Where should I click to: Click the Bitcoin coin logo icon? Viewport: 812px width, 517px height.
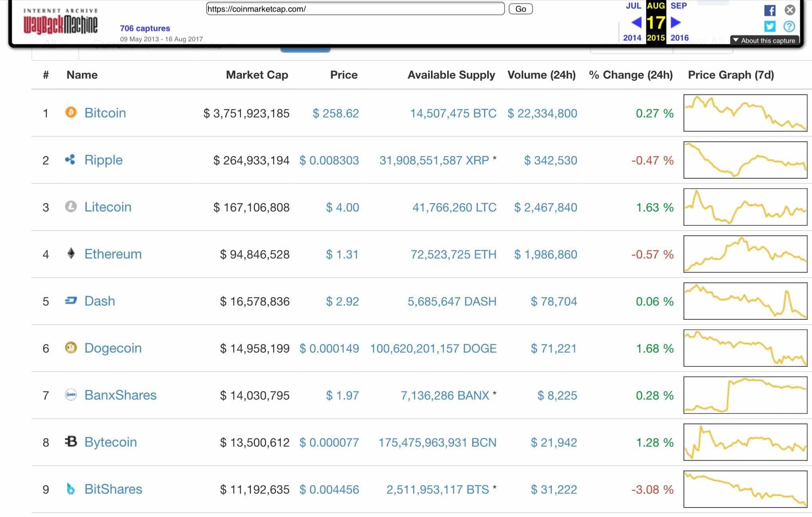tap(71, 113)
